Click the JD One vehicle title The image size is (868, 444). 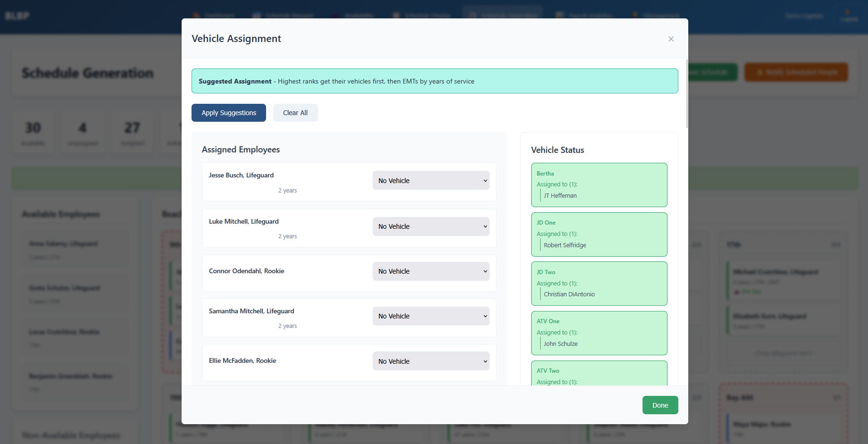[x=546, y=223]
